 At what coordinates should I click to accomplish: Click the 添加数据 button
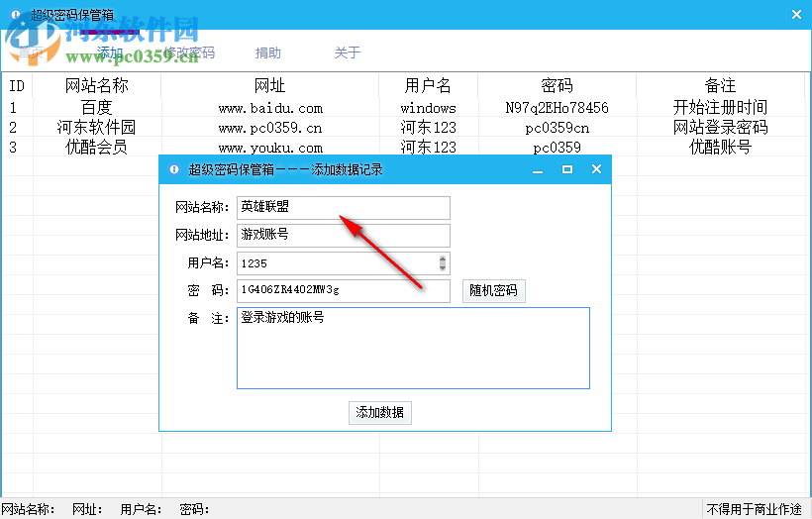(x=379, y=412)
